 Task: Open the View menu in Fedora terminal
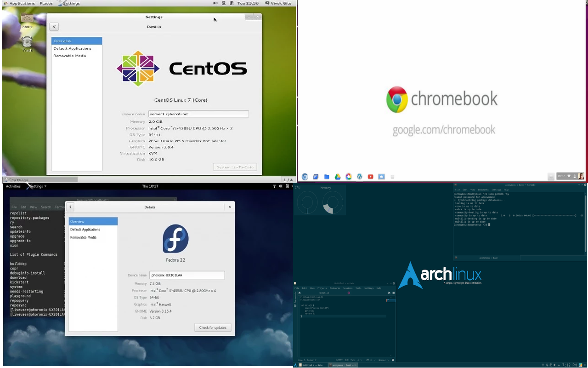pyautogui.click(x=34, y=207)
